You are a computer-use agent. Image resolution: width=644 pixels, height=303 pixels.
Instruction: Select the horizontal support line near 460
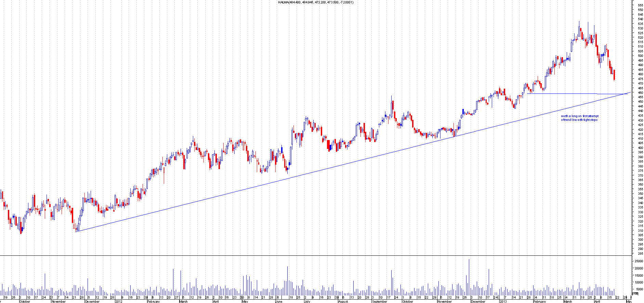tap(564, 93)
